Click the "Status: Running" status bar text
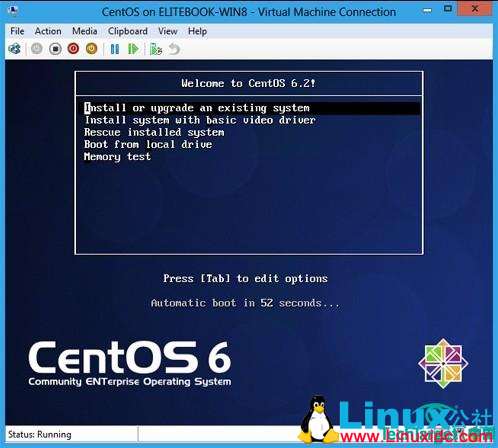The height and width of the screenshot is (448, 498). point(40,434)
